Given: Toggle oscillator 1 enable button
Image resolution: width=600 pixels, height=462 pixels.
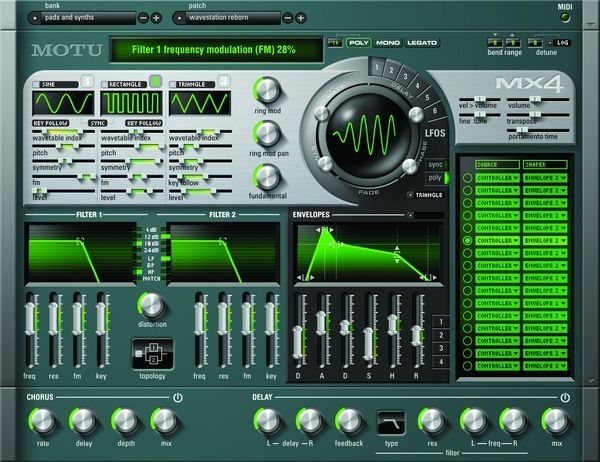Looking at the screenshot, I should [87, 81].
